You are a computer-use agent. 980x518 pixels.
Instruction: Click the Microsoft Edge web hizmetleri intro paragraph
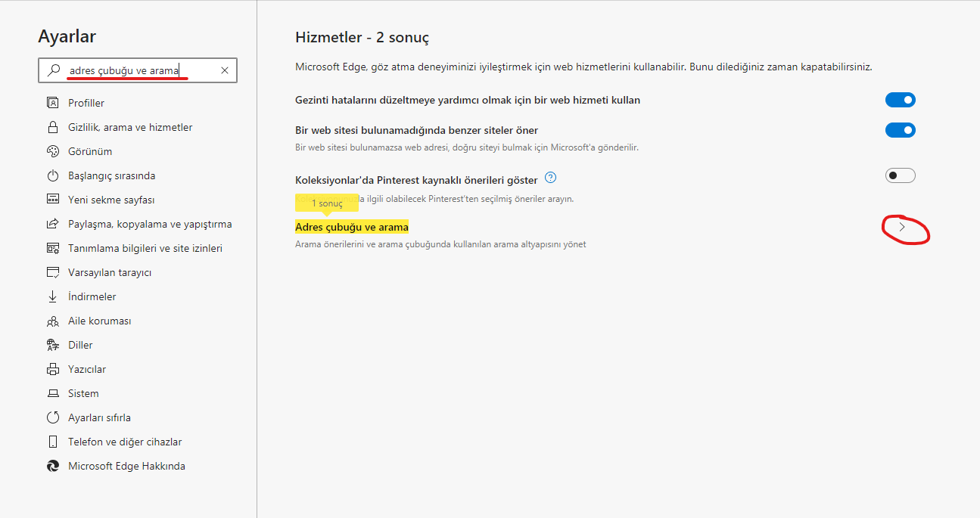[x=583, y=67]
